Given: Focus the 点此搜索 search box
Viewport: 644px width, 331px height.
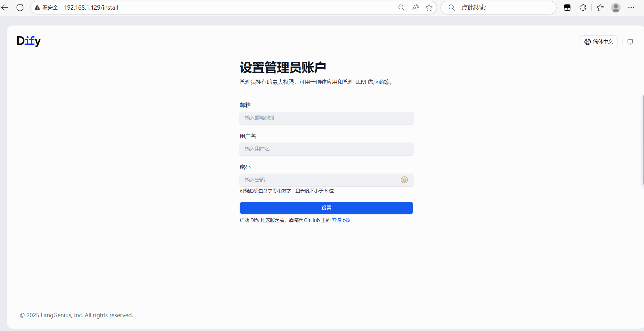Looking at the screenshot, I should click(x=498, y=8).
